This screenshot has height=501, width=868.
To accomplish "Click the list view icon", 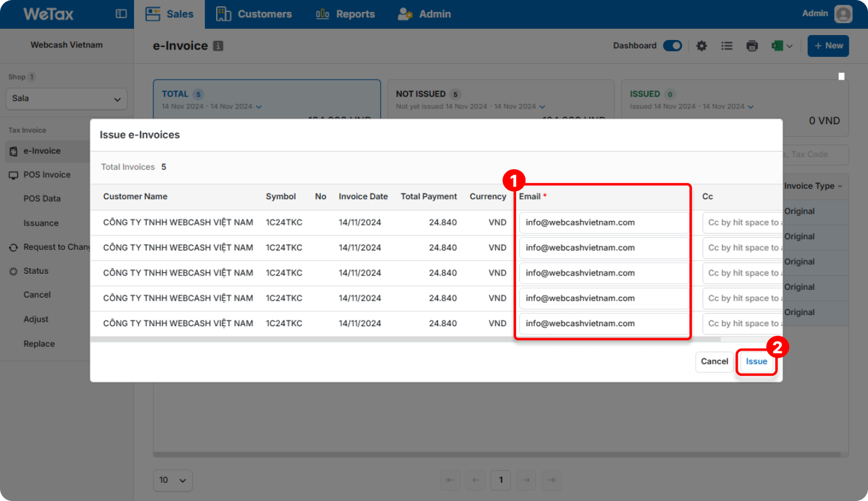I will point(726,46).
